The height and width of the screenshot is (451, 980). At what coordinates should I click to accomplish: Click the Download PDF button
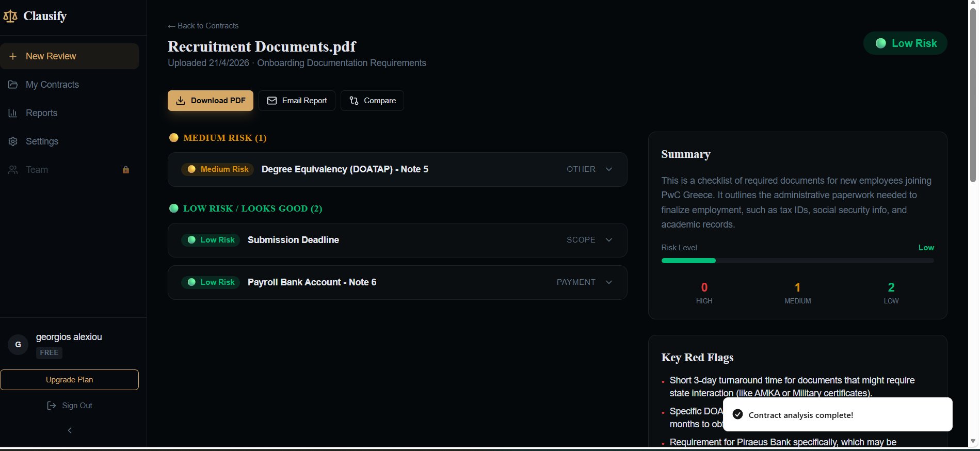210,101
